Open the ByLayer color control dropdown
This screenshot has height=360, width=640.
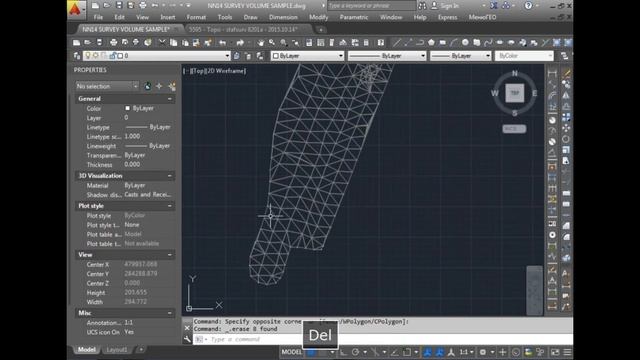308,56
